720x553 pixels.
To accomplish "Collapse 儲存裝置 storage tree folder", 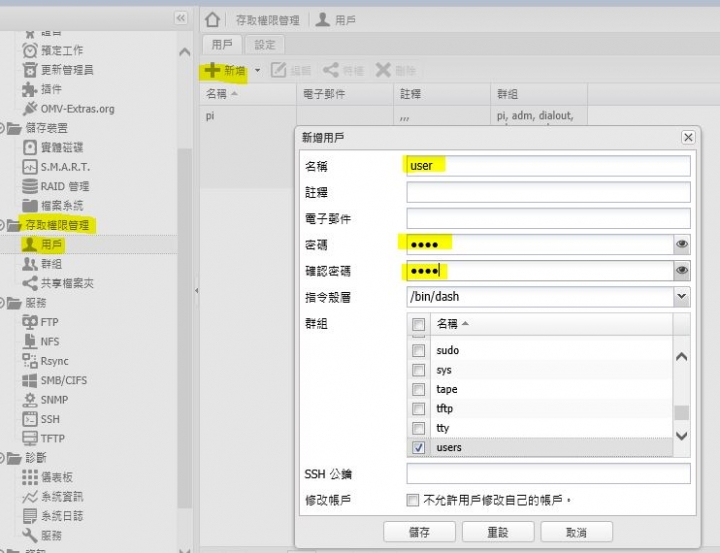I will pos(14,128).
